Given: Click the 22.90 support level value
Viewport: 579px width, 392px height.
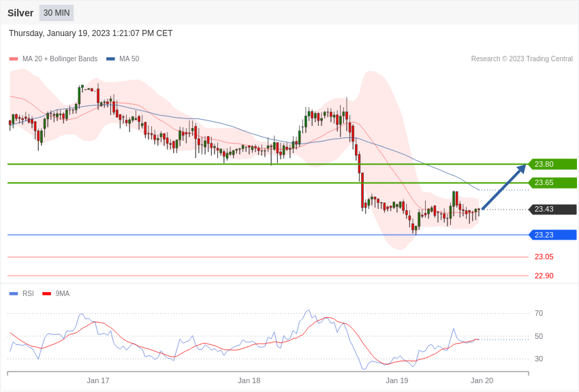Looking at the screenshot, I should click(x=544, y=276).
